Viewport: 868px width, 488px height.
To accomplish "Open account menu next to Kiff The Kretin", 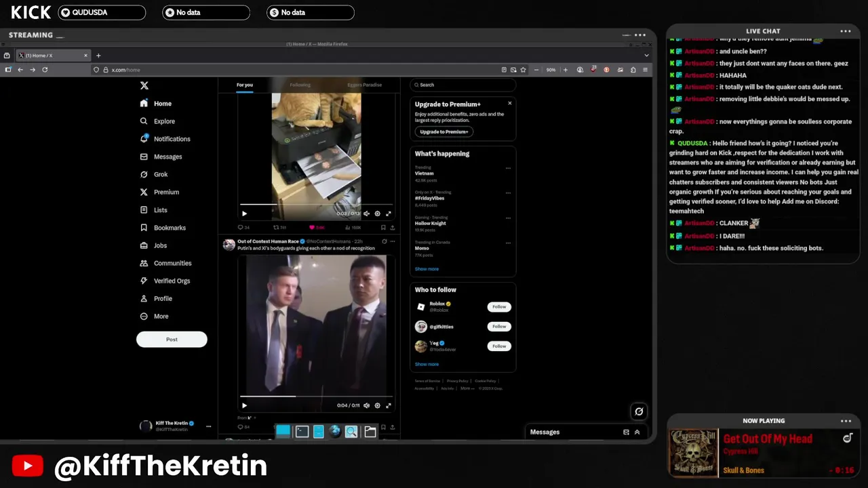I will pyautogui.click(x=208, y=426).
